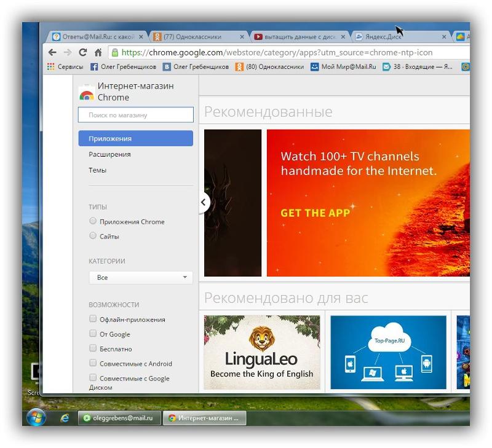Switch to oleggrebens@mail.ru taskbar window

click(x=119, y=418)
